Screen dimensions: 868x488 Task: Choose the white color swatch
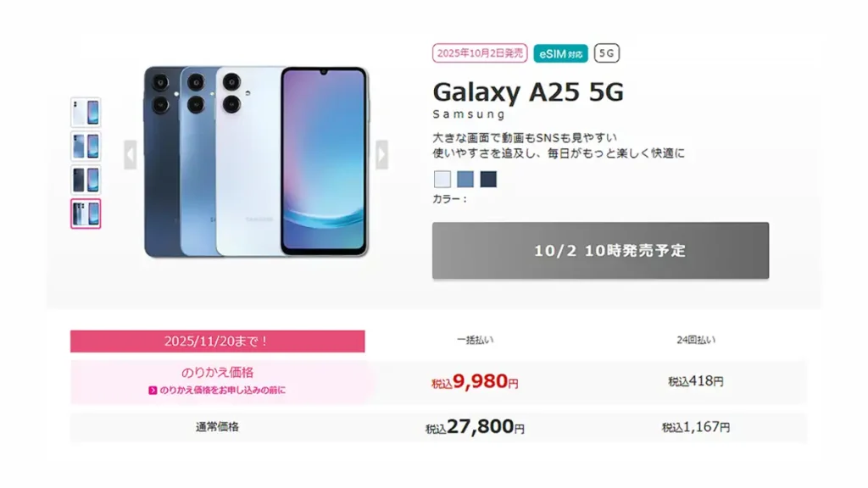[x=442, y=180]
